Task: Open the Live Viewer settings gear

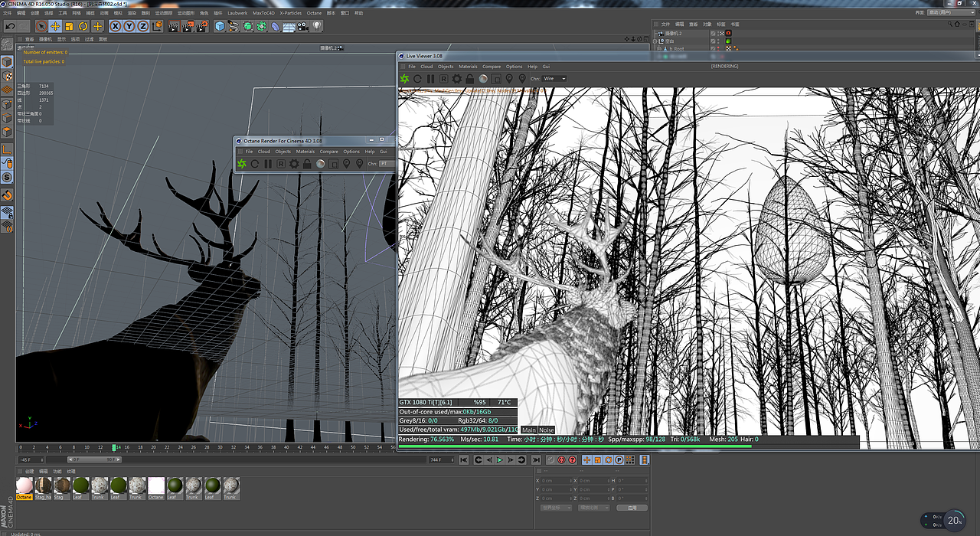Action: pyautogui.click(x=458, y=79)
